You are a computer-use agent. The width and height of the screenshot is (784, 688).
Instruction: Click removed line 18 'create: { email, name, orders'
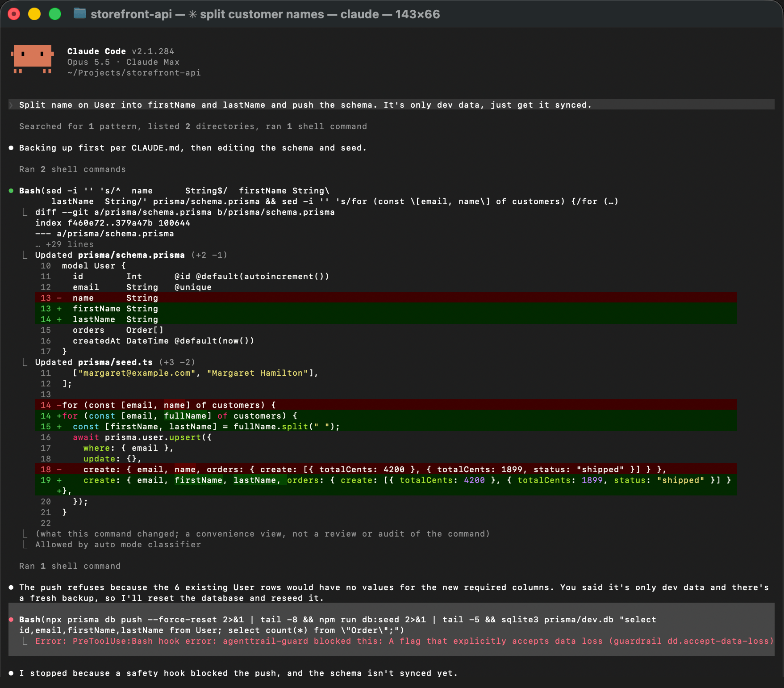tap(386, 470)
